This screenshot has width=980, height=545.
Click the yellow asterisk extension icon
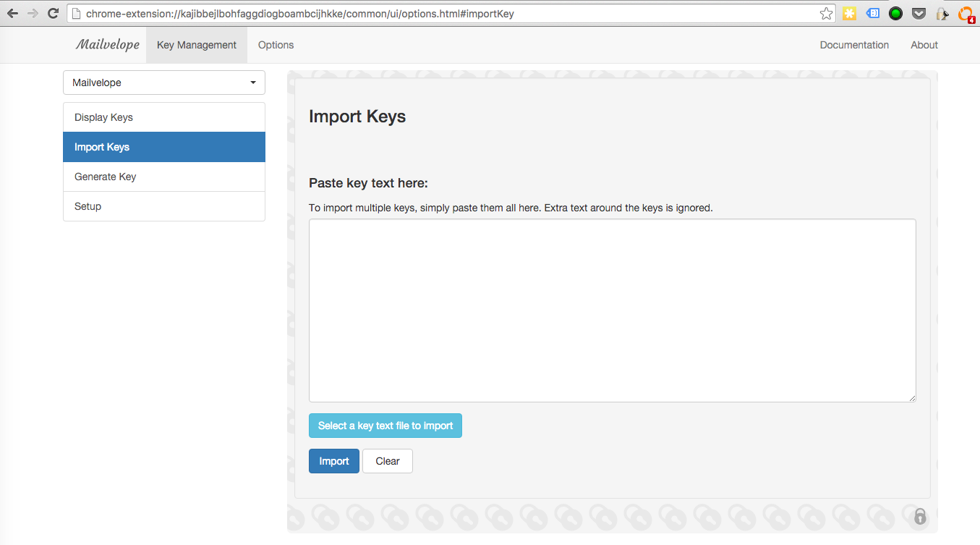(x=849, y=13)
